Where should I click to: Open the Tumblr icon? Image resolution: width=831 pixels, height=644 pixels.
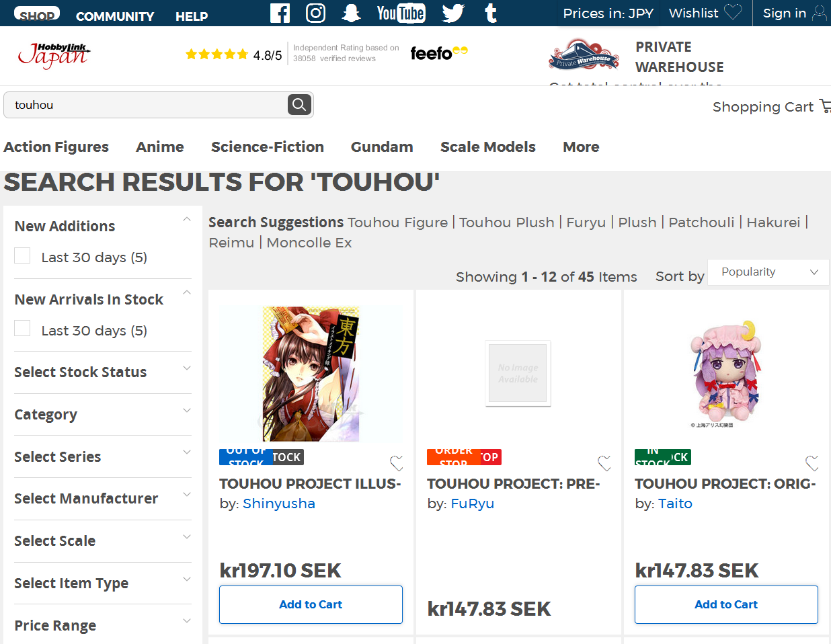click(x=491, y=13)
